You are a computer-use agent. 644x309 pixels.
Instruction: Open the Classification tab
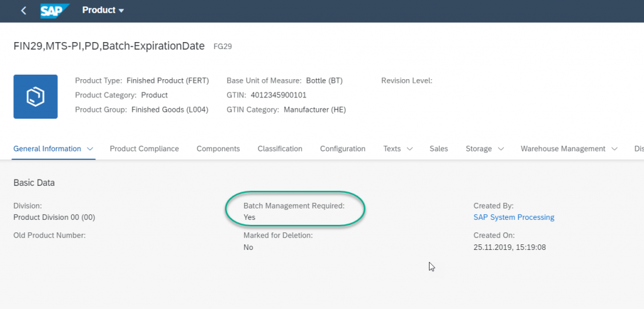pos(280,149)
